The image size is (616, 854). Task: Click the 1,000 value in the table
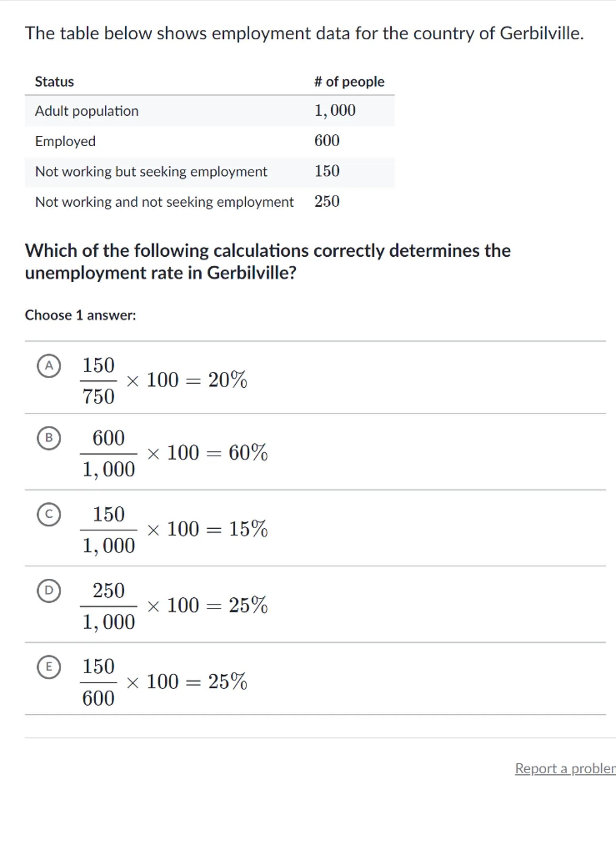tap(335, 111)
